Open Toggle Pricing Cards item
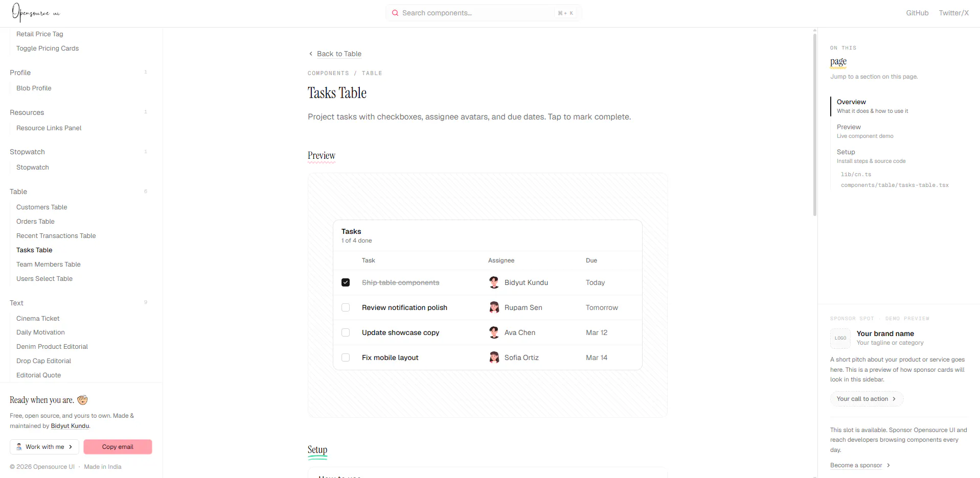This screenshot has height=478, width=980. point(48,48)
